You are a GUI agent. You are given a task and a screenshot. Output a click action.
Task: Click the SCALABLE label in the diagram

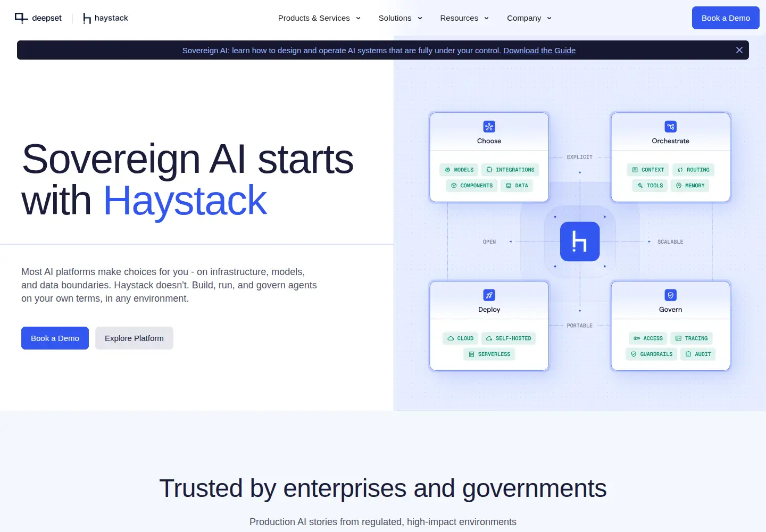pyautogui.click(x=670, y=242)
